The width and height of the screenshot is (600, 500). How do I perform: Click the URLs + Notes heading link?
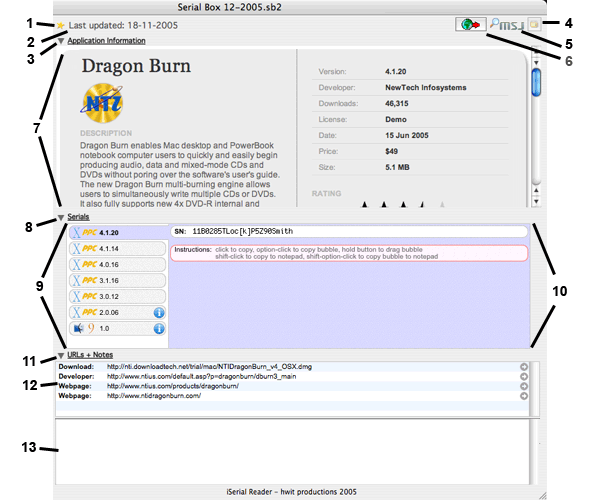(x=90, y=355)
